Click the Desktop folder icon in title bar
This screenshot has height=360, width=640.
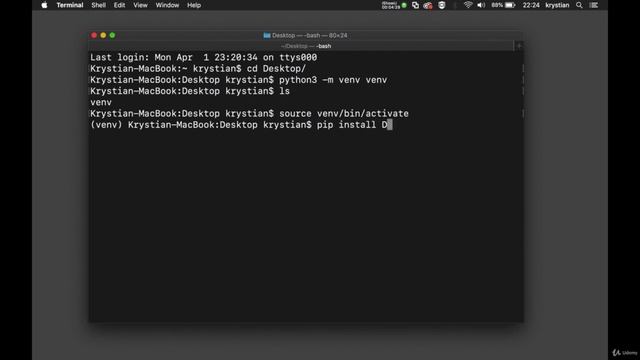(267, 36)
